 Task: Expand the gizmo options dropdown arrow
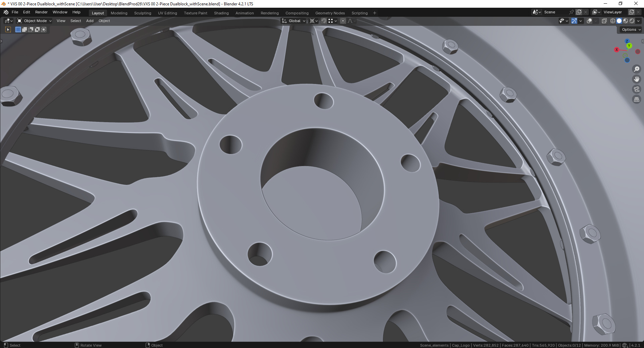pos(581,21)
